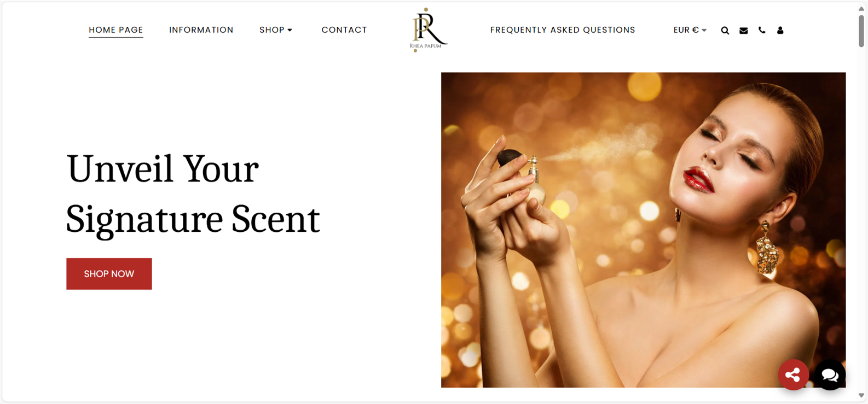Open the search magnifier icon
The image size is (868, 404).
(x=725, y=31)
